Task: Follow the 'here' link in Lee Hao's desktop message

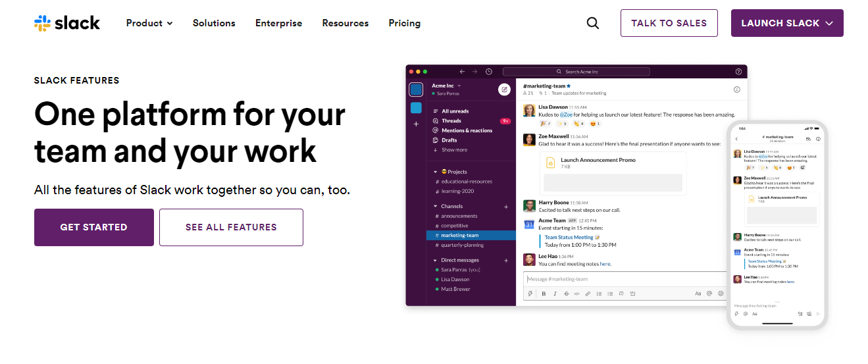Action: [x=605, y=264]
